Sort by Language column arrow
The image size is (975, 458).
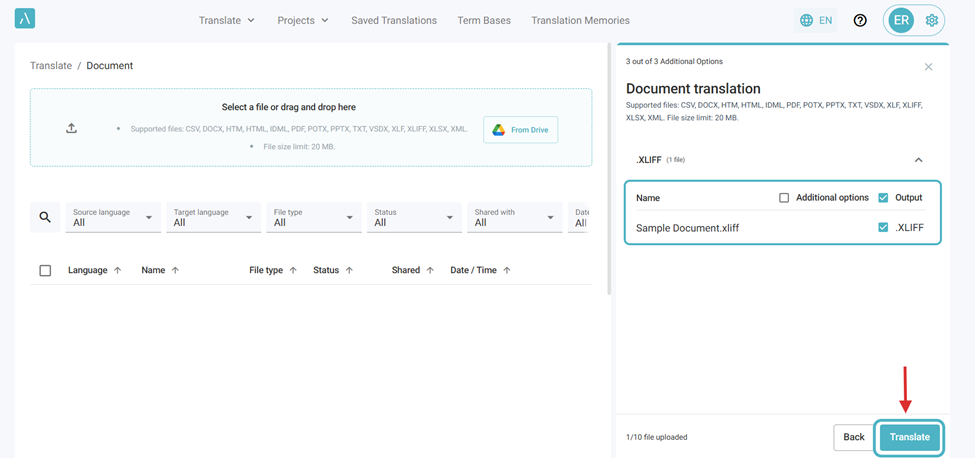tap(118, 270)
